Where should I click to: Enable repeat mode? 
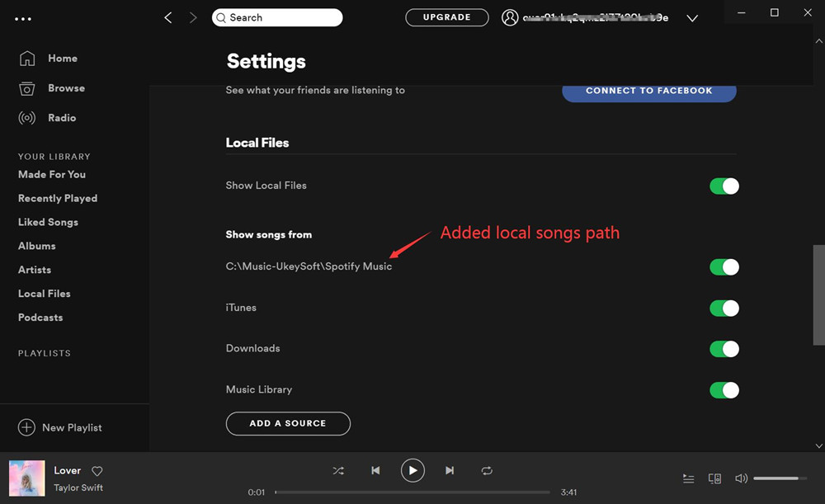(x=487, y=470)
